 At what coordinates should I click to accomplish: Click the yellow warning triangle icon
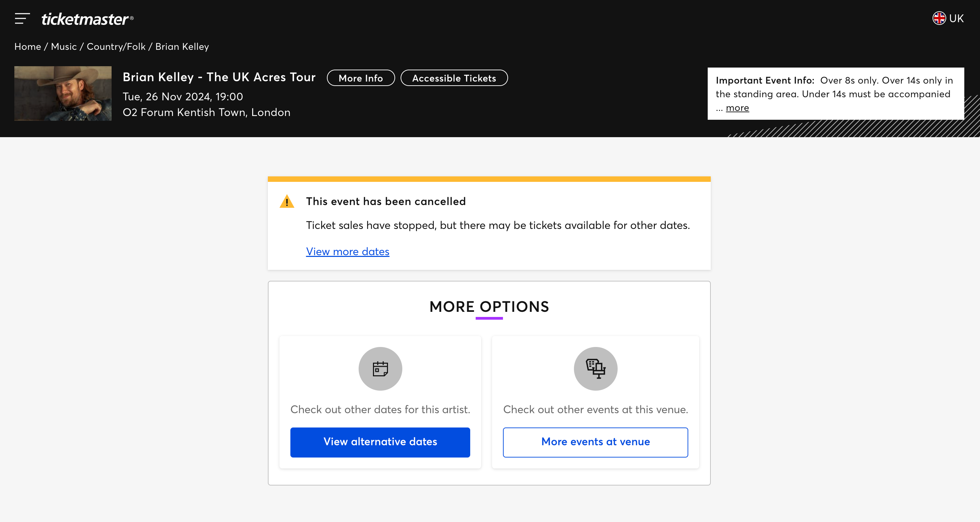(287, 202)
